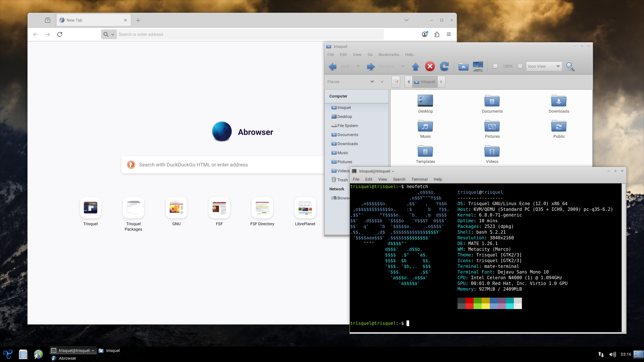This screenshot has width=644, height=362.
Task: Click the trisquel path bar button
Action: 425,82
